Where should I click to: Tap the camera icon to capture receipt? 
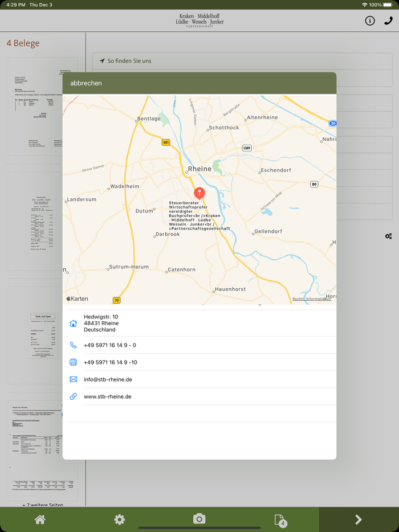point(199,518)
